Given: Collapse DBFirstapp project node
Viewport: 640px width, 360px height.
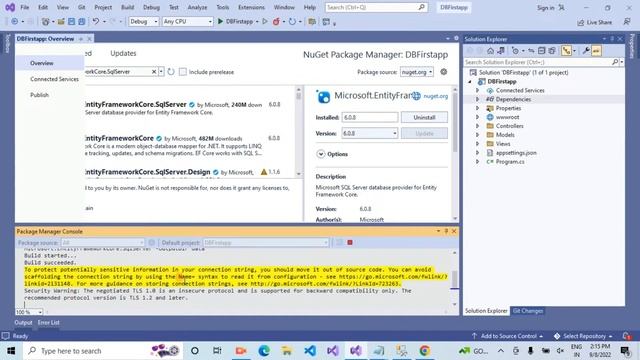Looking at the screenshot, I should click(470, 82).
